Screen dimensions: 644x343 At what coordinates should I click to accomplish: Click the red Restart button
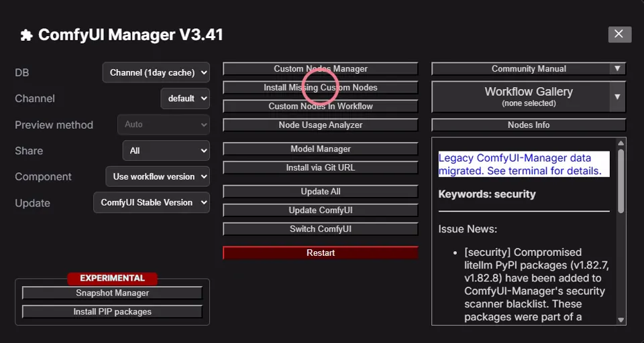click(x=321, y=253)
